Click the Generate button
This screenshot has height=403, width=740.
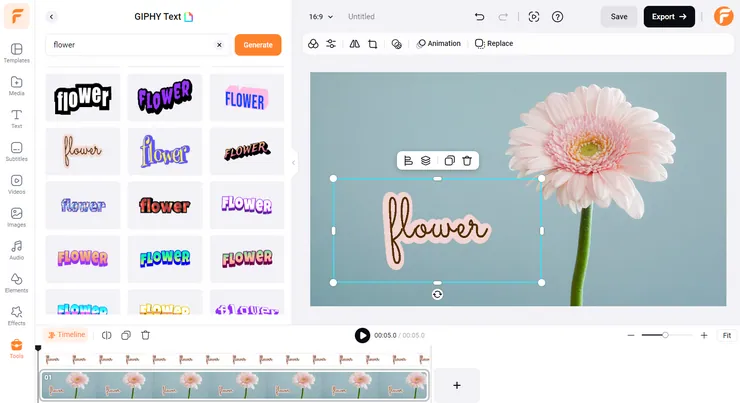[x=258, y=45]
